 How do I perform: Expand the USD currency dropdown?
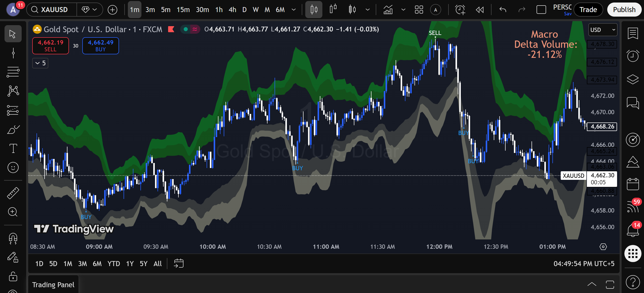point(603,30)
